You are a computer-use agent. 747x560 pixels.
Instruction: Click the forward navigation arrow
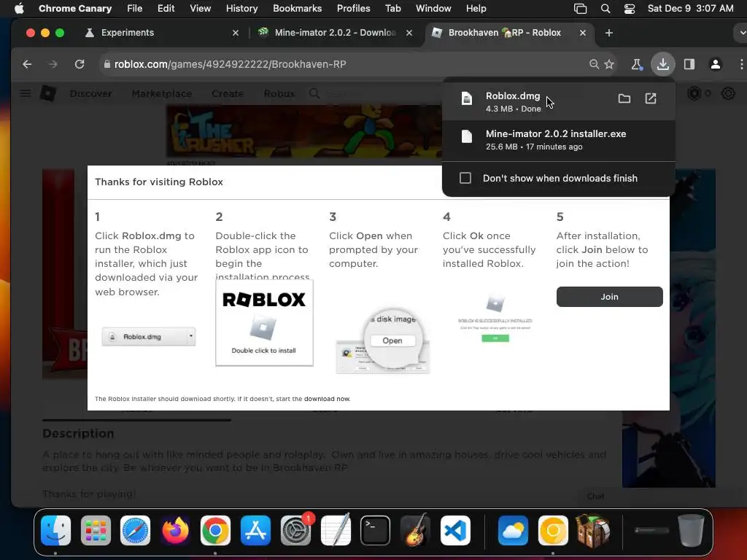coord(53,64)
